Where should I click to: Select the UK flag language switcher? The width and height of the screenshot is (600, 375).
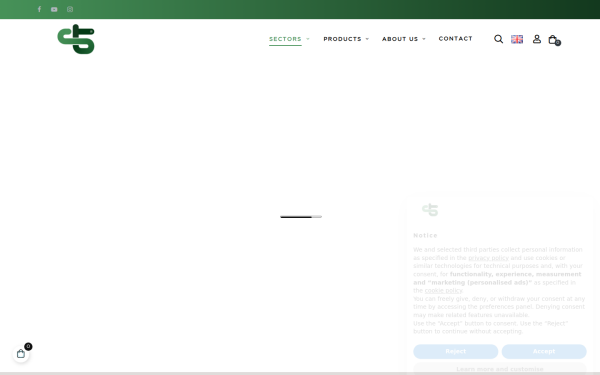pos(517,39)
